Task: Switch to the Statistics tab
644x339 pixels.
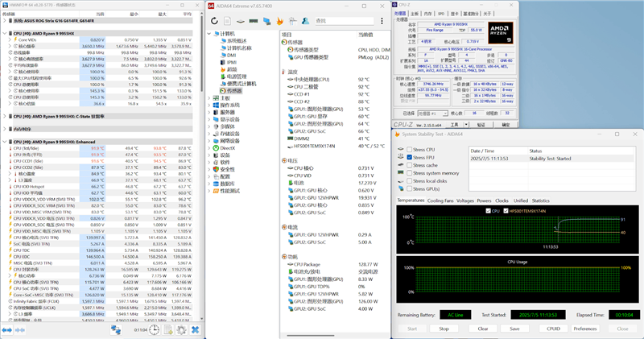Action: point(540,201)
